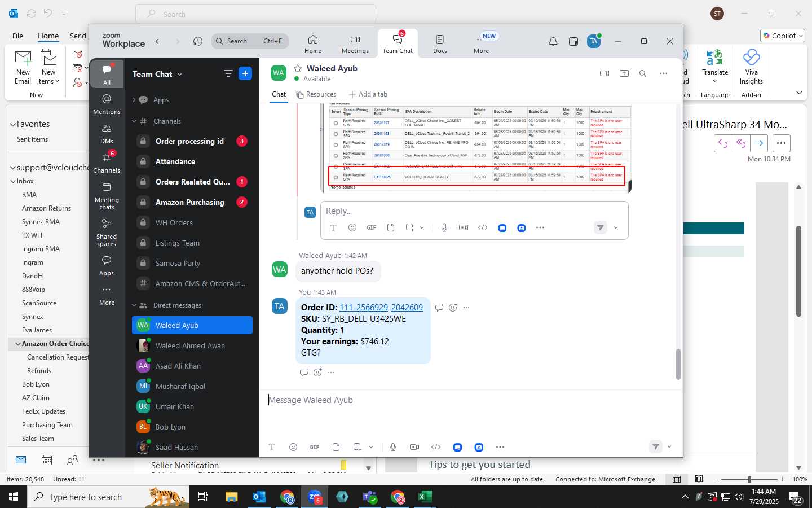Open Meeting chats in sidebar
Screen dimensions: 812x508
point(107,196)
